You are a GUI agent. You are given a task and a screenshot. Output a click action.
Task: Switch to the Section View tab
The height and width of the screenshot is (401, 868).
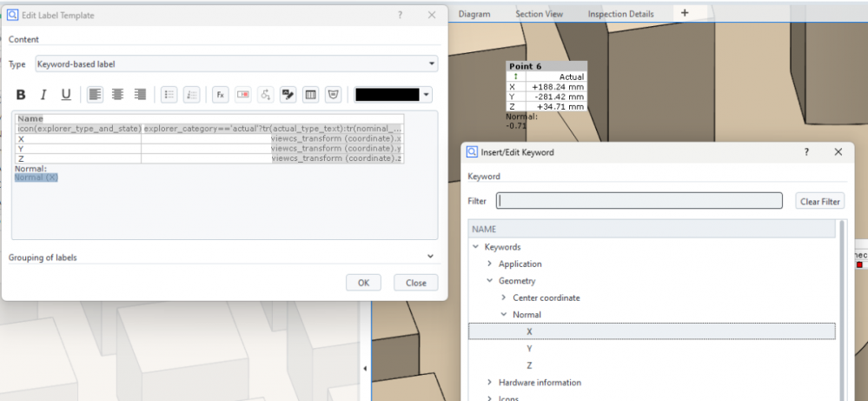click(540, 14)
